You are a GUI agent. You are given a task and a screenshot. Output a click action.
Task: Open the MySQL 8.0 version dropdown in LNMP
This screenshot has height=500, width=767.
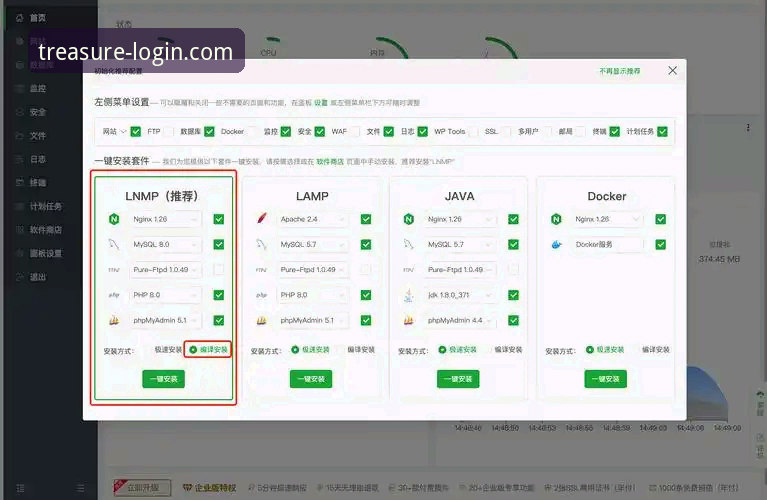(165, 244)
